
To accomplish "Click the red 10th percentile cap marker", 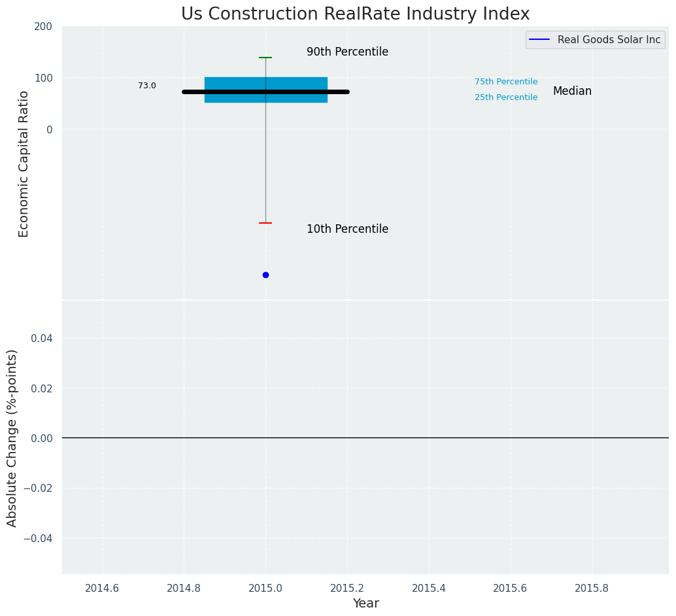I will pos(265,223).
